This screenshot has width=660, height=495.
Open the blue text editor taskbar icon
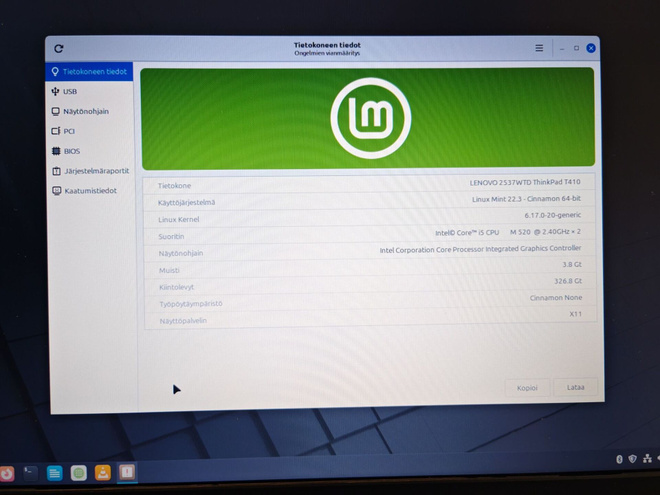coord(55,473)
